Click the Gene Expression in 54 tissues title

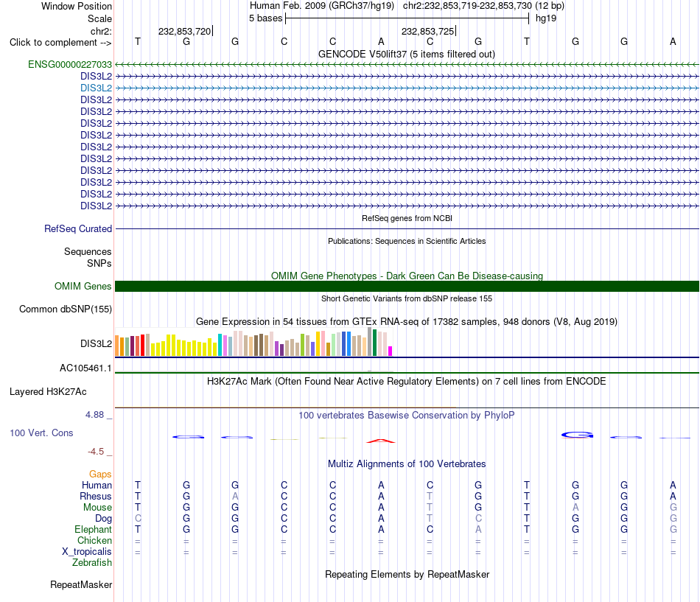coord(407,321)
